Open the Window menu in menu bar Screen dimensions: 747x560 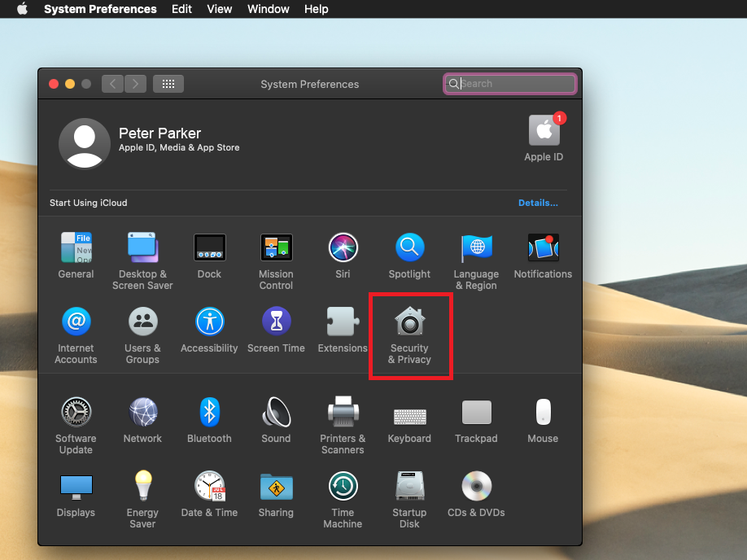(x=268, y=9)
